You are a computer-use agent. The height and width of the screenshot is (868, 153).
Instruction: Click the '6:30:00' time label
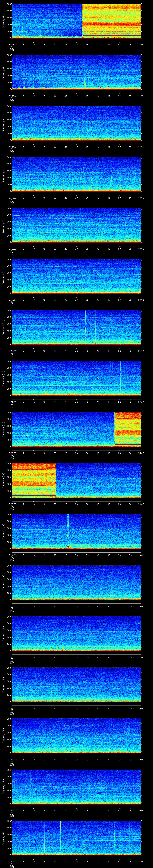click(12, 861)
